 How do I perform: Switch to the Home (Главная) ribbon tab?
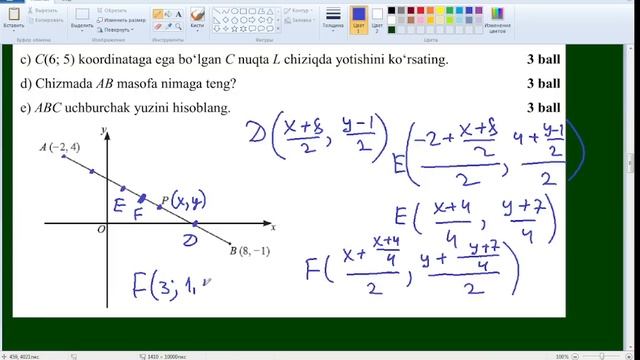tap(40, 1)
